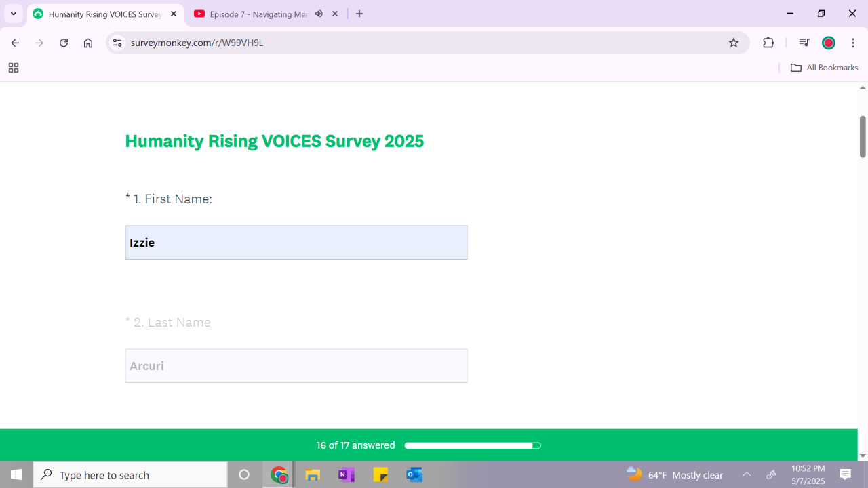Close the Humanity Rising VOICES Survey tab
Viewport: 868px width, 488px height.
(x=174, y=14)
